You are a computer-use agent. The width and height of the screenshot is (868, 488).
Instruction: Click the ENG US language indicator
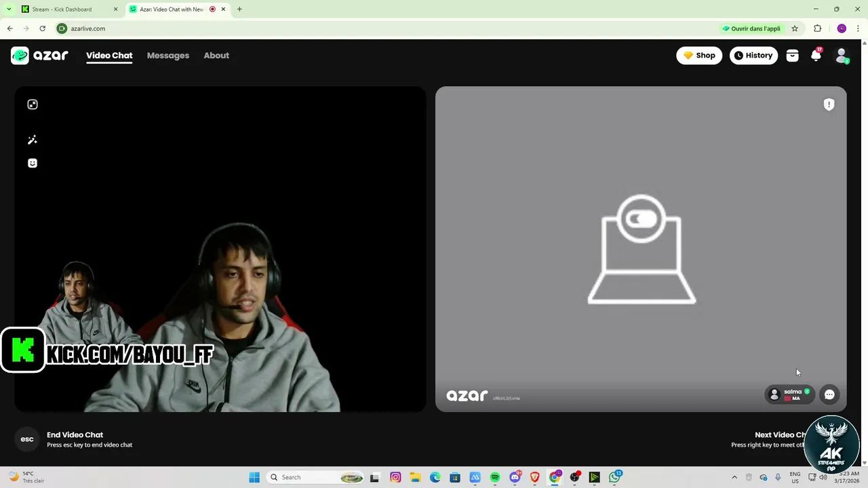pos(795,477)
